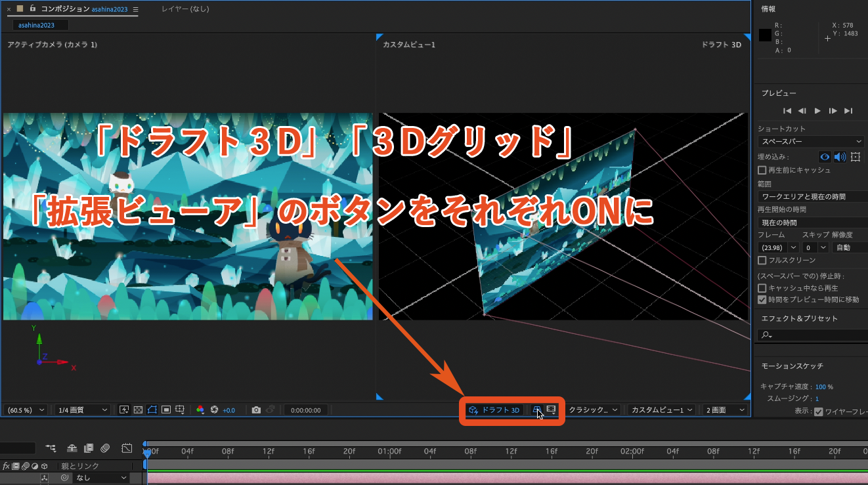Play the preview
The height and width of the screenshot is (485, 868).
coord(817,111)
